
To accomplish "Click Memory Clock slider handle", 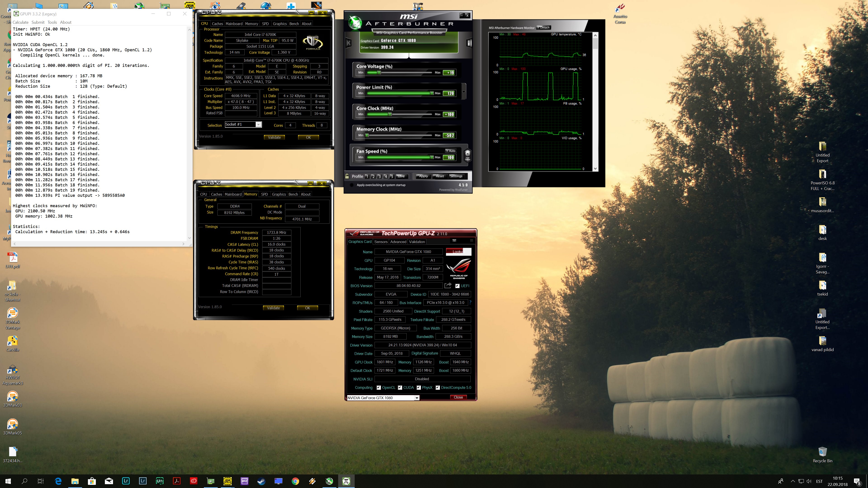I will [x=367, y=135].
